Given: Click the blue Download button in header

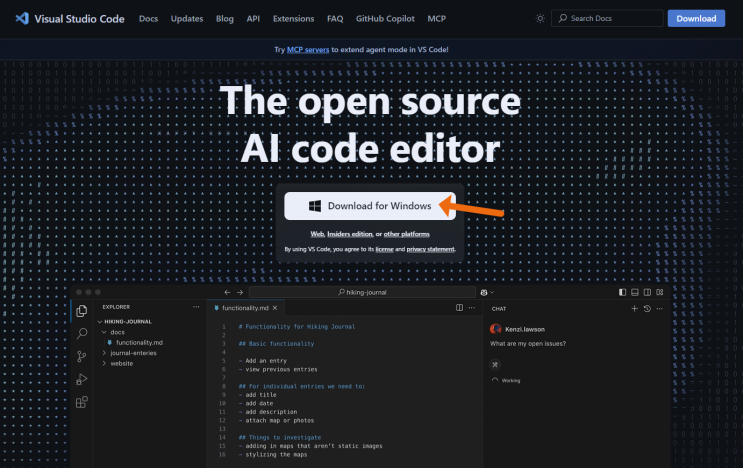Looking at the screenshot, I should (696, 18).
